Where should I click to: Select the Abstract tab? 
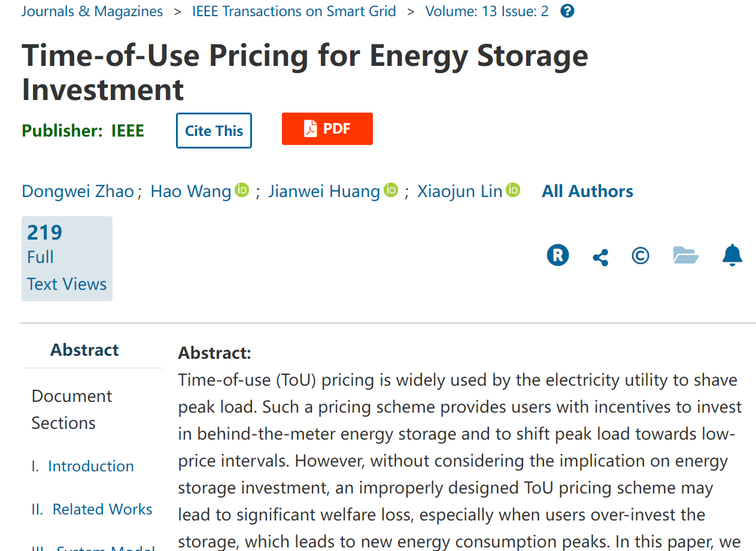pos(84,350)
